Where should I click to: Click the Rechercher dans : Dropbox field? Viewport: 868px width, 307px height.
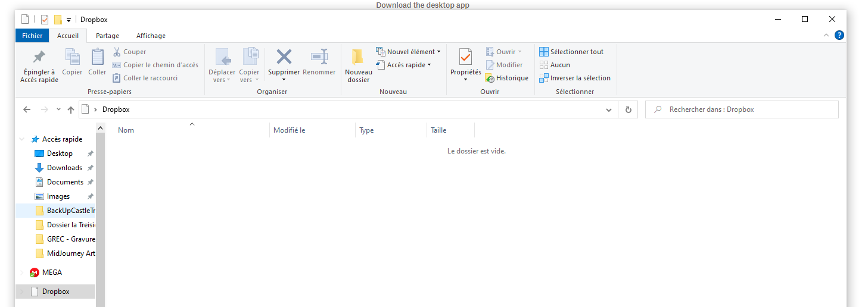(742, 109)
